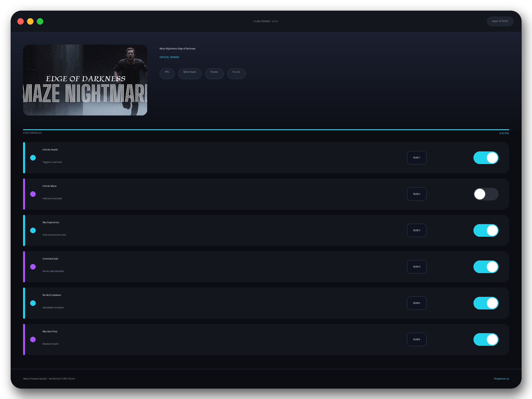Turn off the Infinite Health toggle
Screen dimensions: 532x399
[486, 158]
